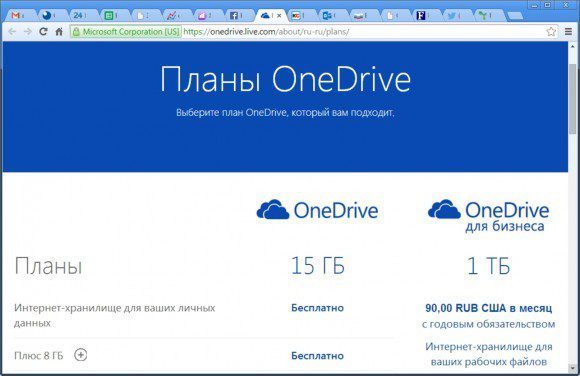The image size is (580, 376).
Task: Click the 1 ТБ plan heading
Action: click(489, 266)
